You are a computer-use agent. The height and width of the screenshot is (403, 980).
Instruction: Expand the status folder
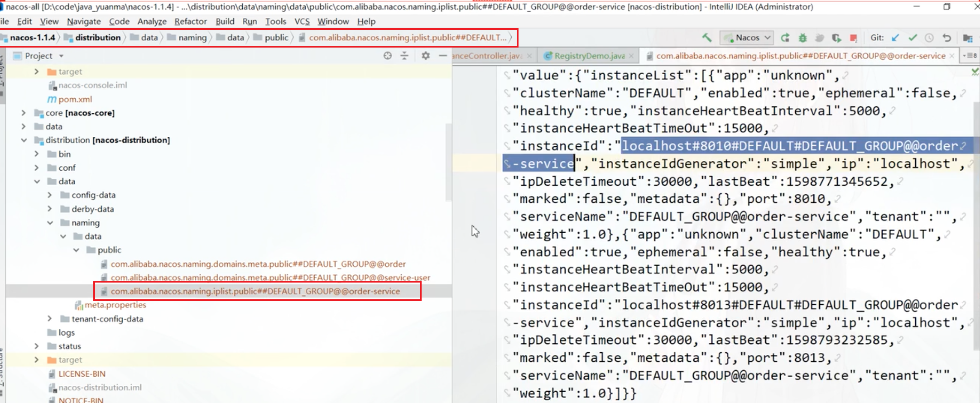(37, 346)
